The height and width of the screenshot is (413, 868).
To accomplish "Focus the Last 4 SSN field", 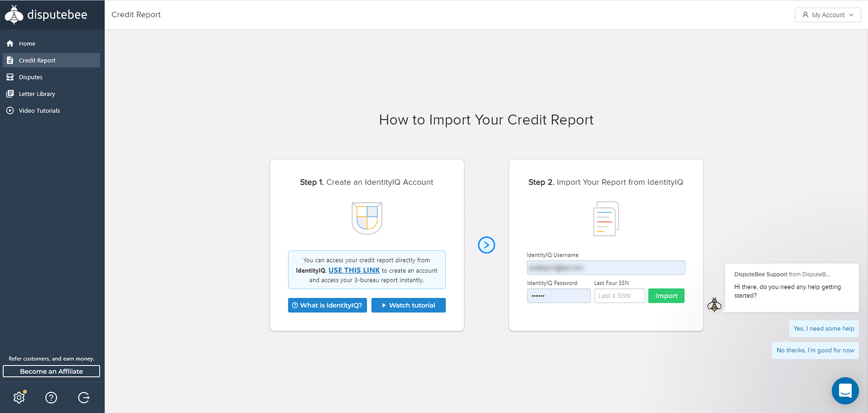I will coord(619,296).
